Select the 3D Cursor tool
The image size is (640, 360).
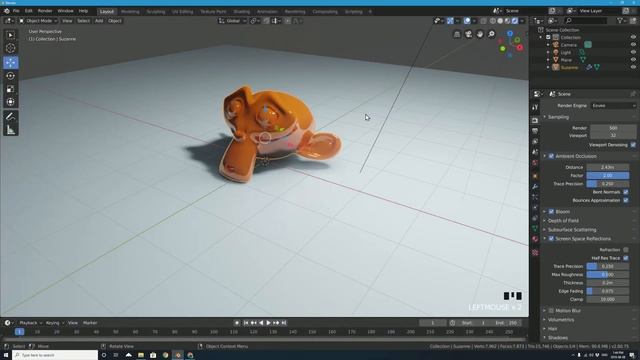click(x=11, y=48)
